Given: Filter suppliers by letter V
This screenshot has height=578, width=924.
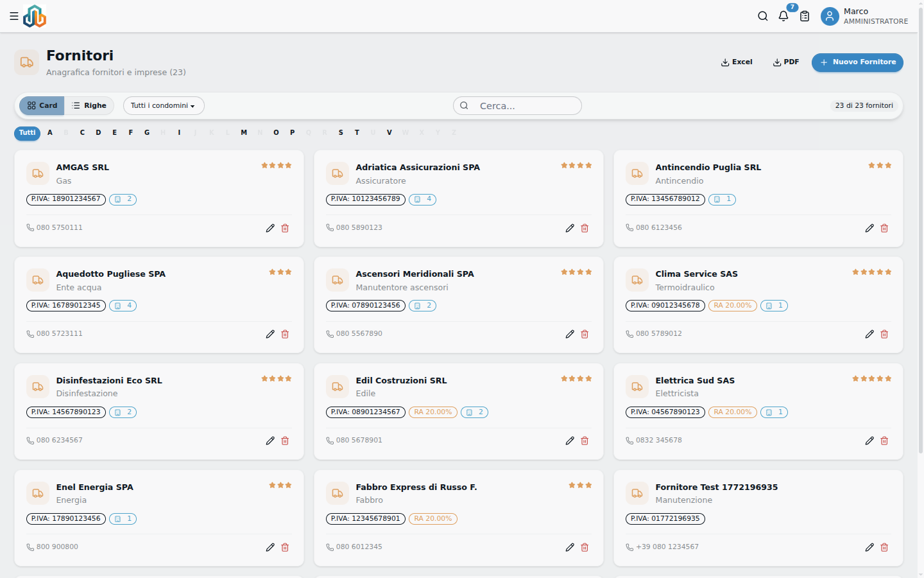Looking at the screenshot, I should pyautogui.click(x=389, y=133).
